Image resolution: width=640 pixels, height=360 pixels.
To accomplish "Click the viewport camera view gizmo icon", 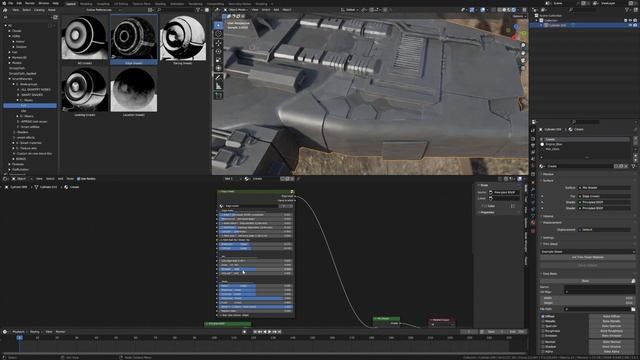I will (523, 61).
